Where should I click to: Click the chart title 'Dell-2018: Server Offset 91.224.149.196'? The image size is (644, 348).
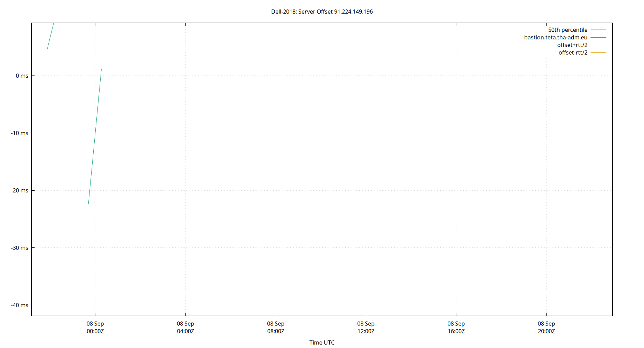point(322,11)
